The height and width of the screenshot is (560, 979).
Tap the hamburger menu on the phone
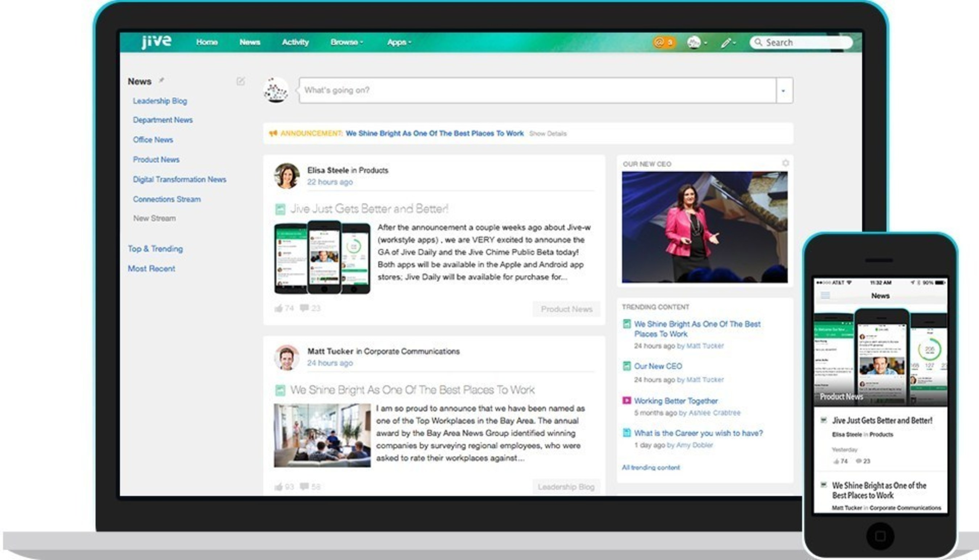[825, 295]
